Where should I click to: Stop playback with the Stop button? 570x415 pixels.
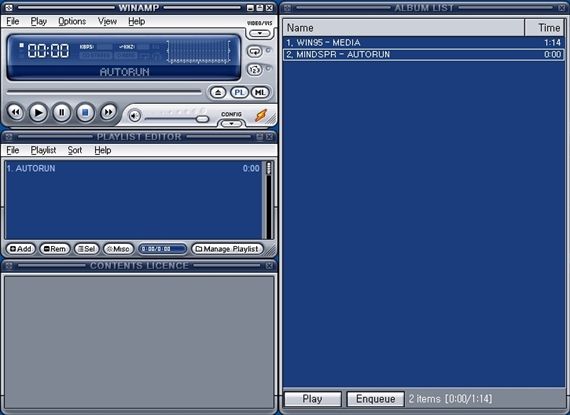(85, 113)
